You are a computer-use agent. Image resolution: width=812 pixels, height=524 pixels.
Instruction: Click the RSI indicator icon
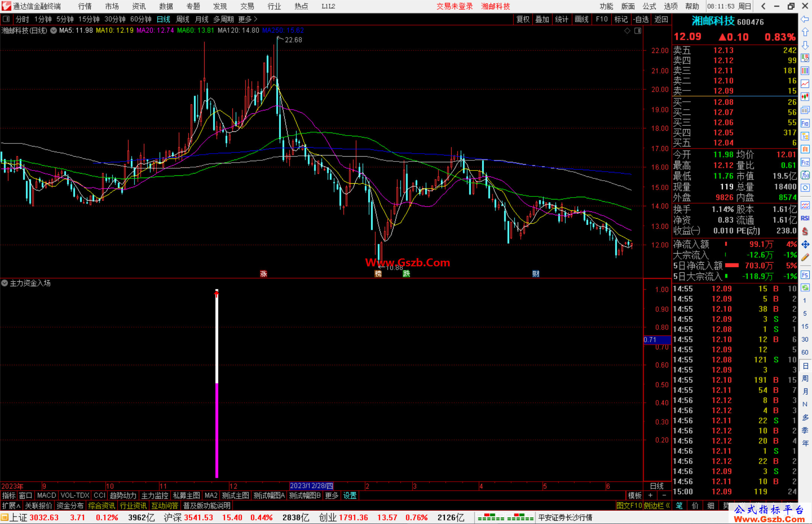(805, 218)
